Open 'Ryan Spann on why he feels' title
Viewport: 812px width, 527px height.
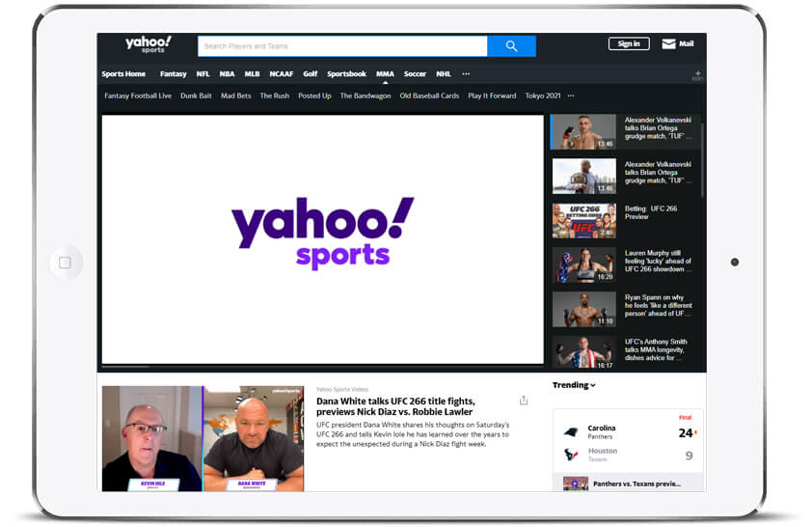tap(659, 305)
